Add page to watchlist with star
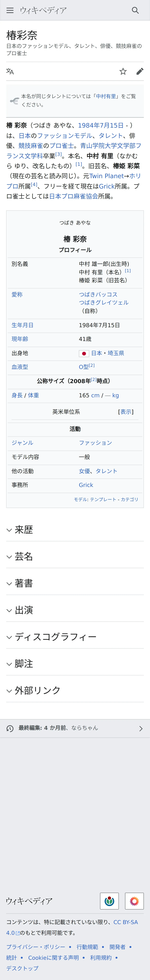The image size is (150, 980). [123, 72]
